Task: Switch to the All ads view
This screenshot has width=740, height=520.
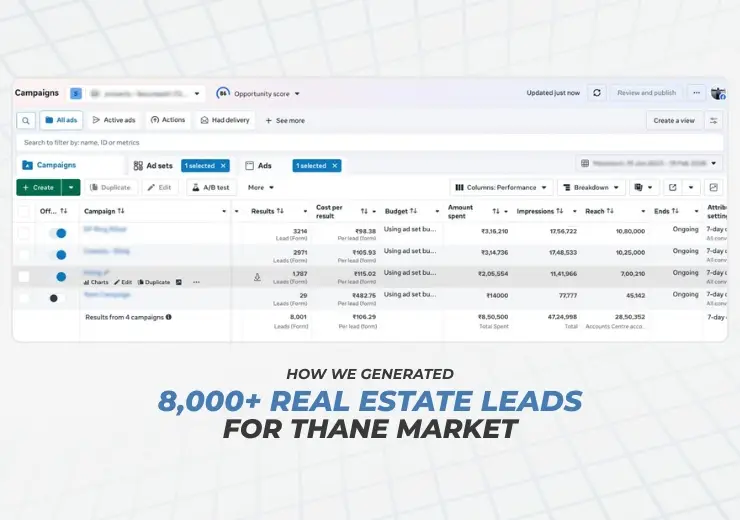Action: click(61, 120)
